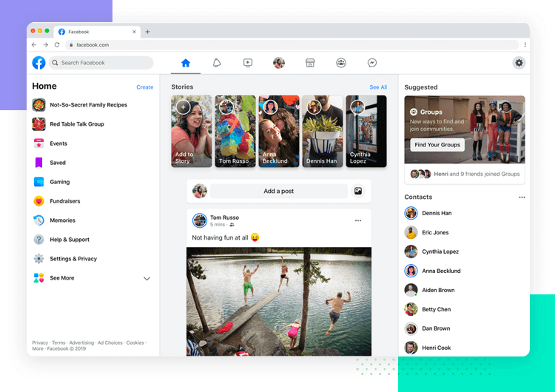Click Find Your Groups button
The width and height of the screenshot is (555, 392).
(437, 145)
